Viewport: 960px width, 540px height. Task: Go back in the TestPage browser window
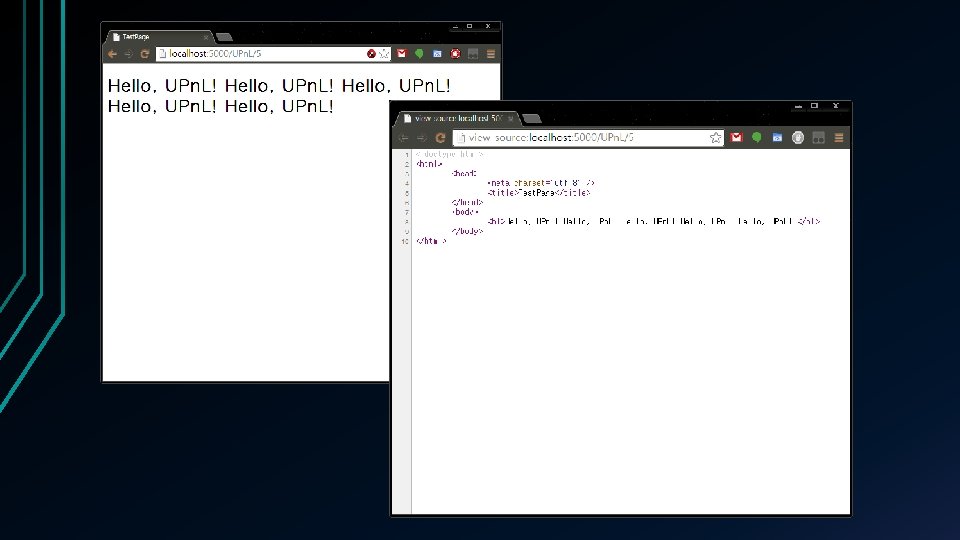coord(112,54)
